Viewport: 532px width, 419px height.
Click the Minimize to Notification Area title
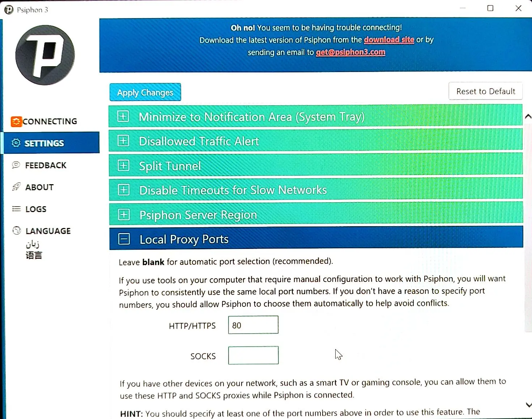(x=251, y=117)
